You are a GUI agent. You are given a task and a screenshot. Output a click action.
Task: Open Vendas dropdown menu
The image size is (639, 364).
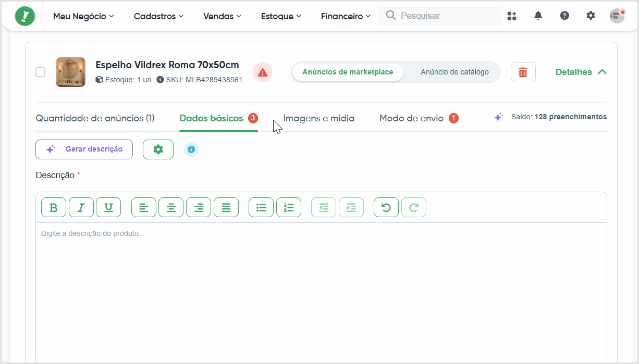coord(222,16)
